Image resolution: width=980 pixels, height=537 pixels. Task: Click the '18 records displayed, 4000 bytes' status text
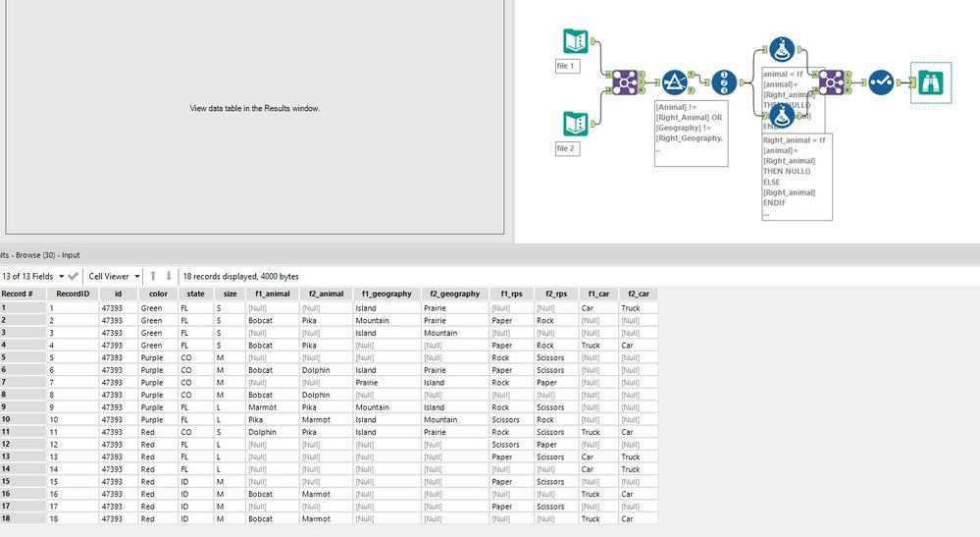coord(240,276)
